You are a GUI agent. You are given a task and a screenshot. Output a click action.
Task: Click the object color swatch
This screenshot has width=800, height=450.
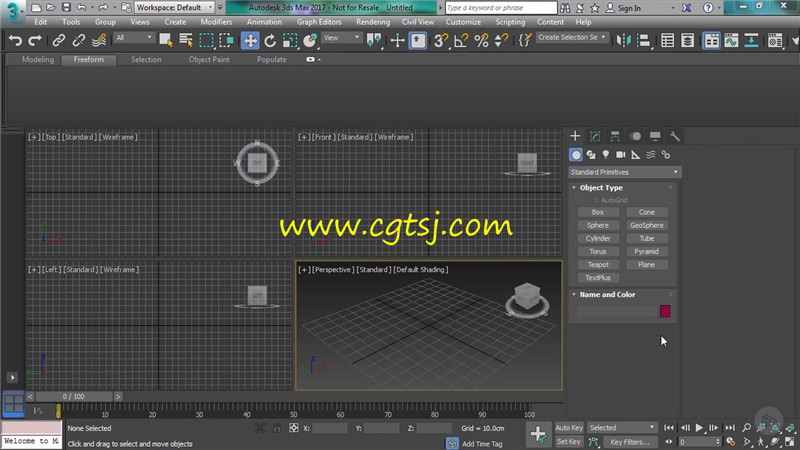(x=665, y=311)
